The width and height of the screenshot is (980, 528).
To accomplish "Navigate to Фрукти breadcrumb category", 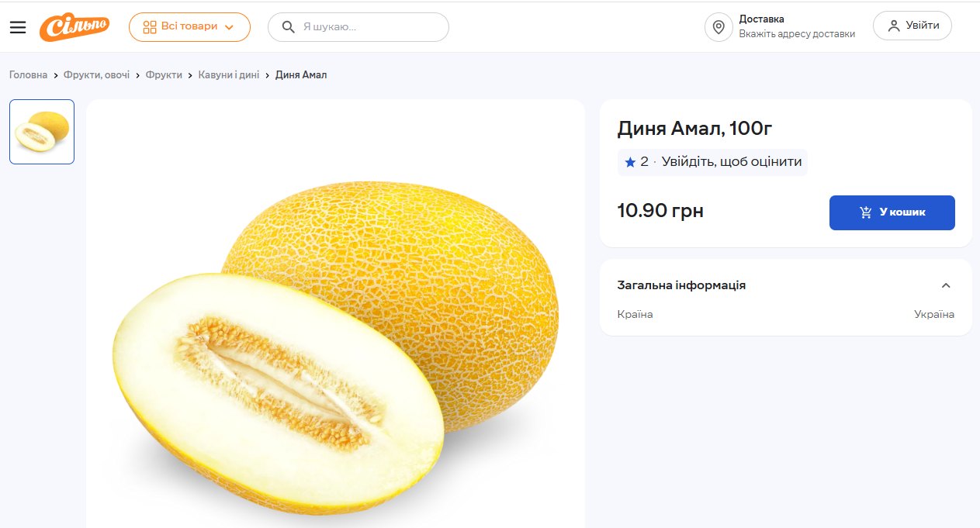I will click(x=164, y=75).
